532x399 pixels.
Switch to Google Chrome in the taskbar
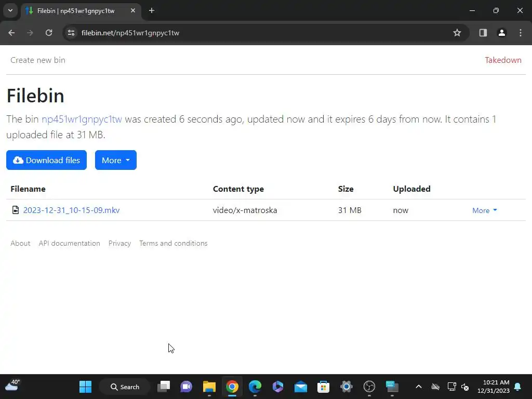[x=232, y=387]
